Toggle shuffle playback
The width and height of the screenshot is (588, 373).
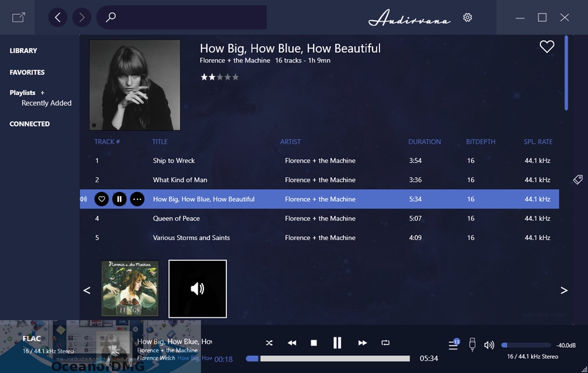[269, 343]
